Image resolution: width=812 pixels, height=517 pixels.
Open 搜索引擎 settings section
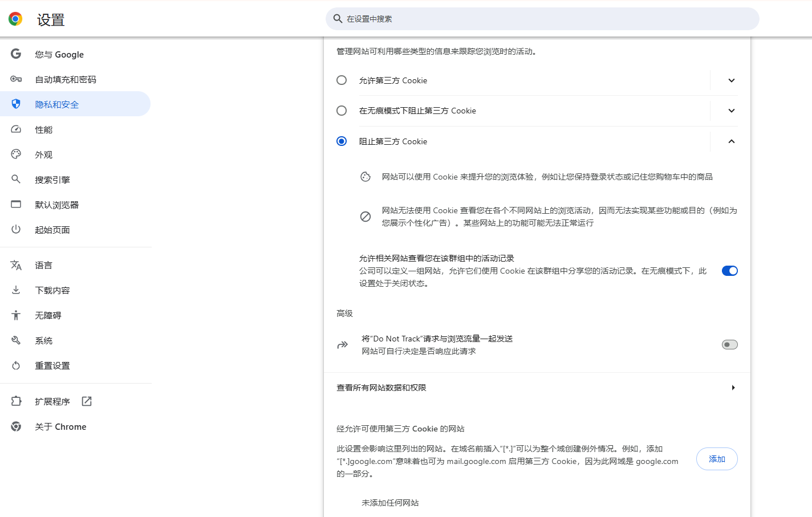(76, 180)
